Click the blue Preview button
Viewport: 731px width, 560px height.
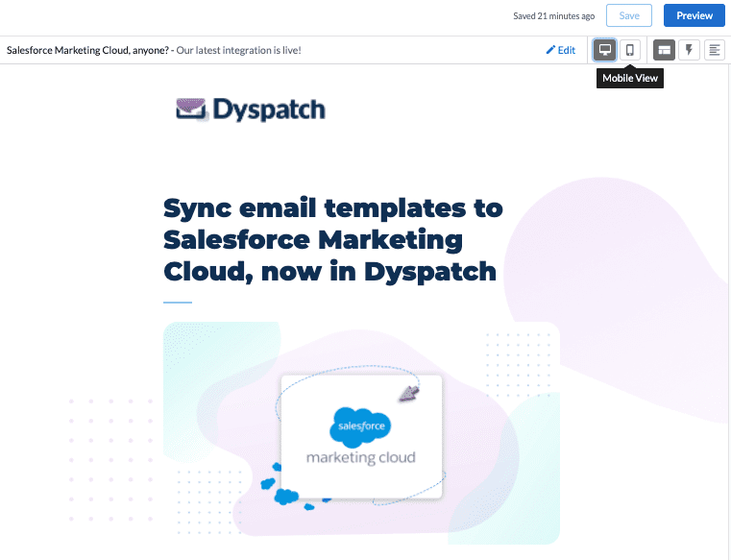[694, 15]
